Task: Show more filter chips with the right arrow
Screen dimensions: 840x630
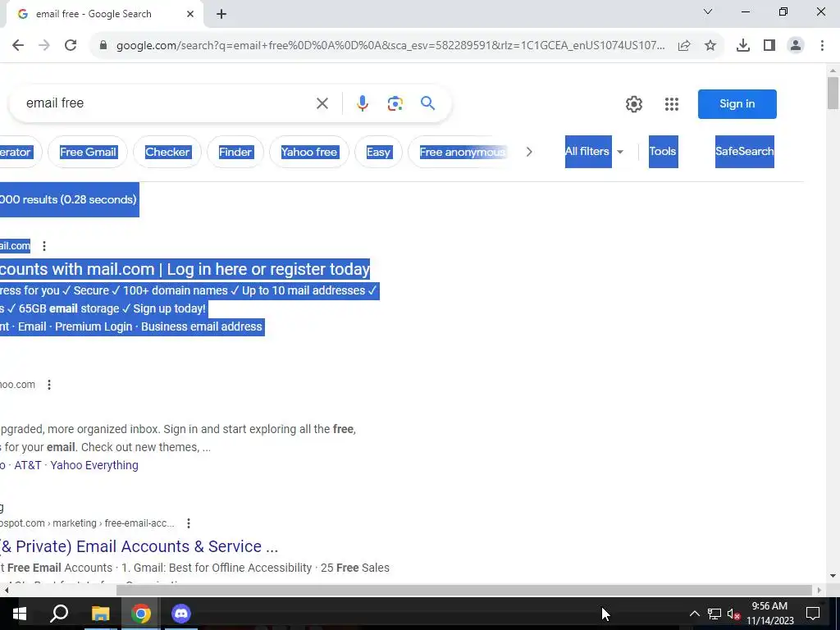Action: click(x=529, y=152)
